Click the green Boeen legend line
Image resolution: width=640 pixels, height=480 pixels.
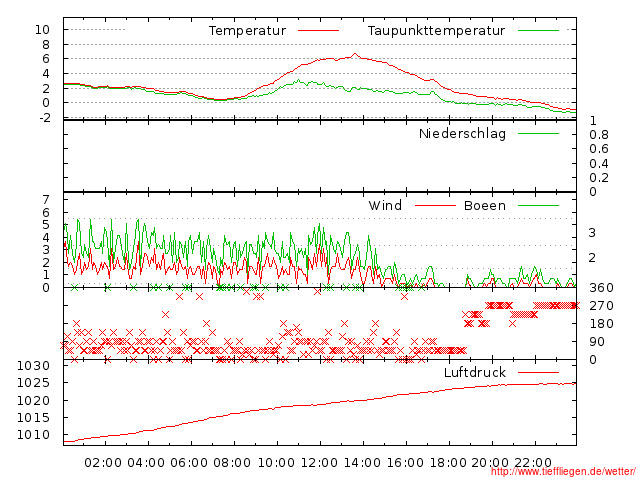click(538, 205)
